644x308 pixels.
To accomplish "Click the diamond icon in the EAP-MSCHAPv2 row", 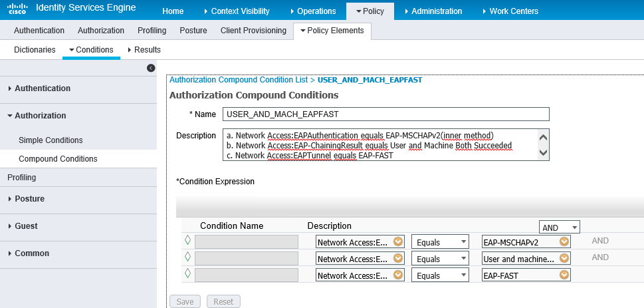I will [x=187, y=240].
